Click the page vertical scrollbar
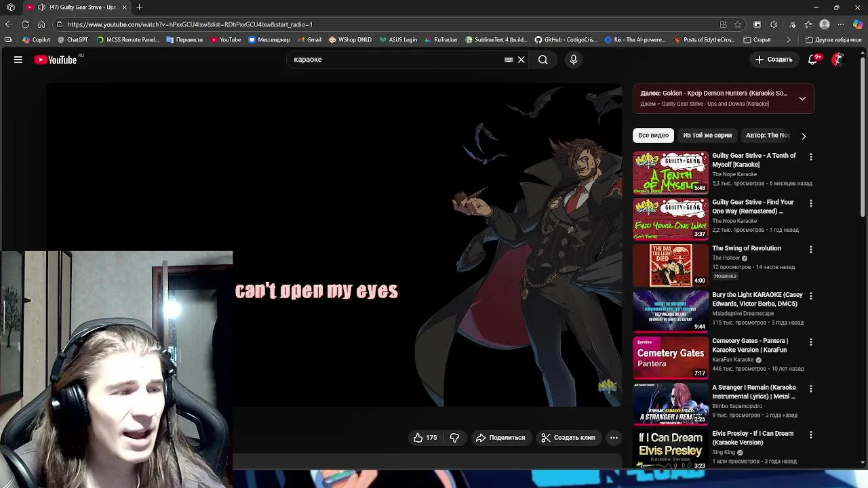The image size is (868, 488). (x=863, y=136)
